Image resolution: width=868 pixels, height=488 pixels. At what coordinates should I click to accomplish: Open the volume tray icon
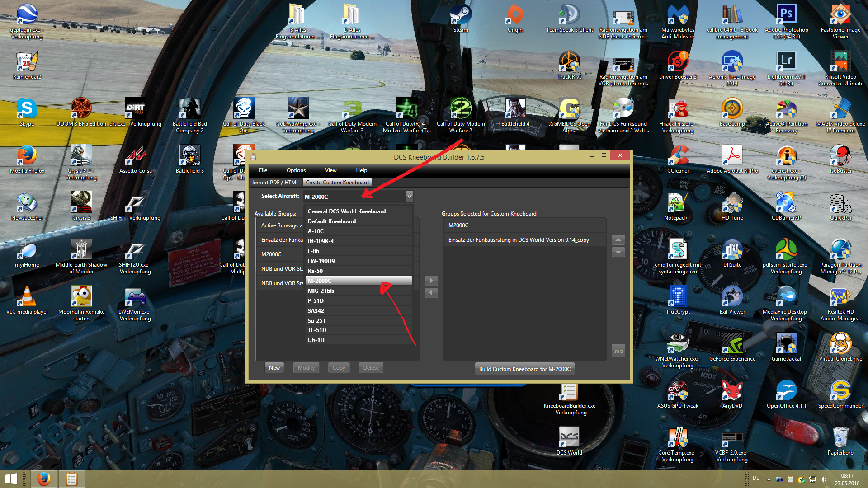(x=823, y=479)
